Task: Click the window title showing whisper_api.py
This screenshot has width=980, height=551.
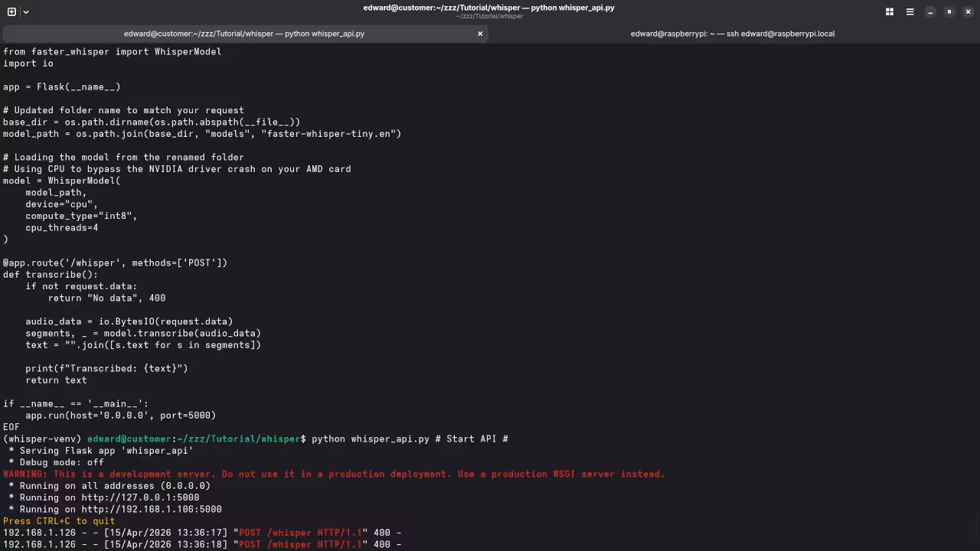Action: click(x=489, y=8)
